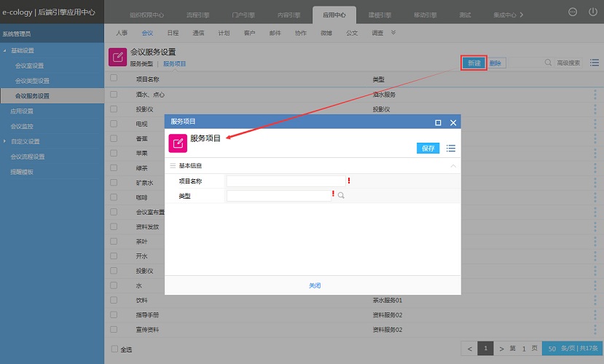Click the page number input before 页
Image resolution: width=604 pixels, height=364 pixels.
coord(524,349)
